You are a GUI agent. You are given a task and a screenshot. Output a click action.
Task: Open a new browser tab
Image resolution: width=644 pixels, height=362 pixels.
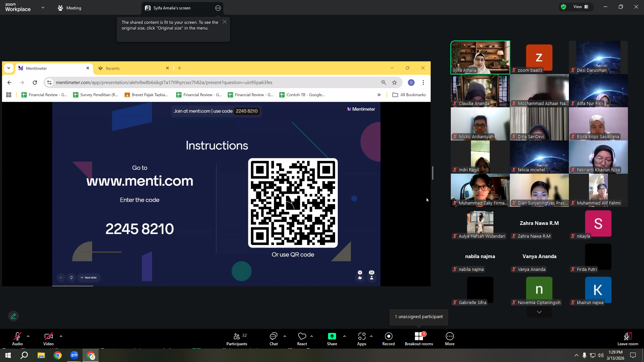click(x=179, y=68)
